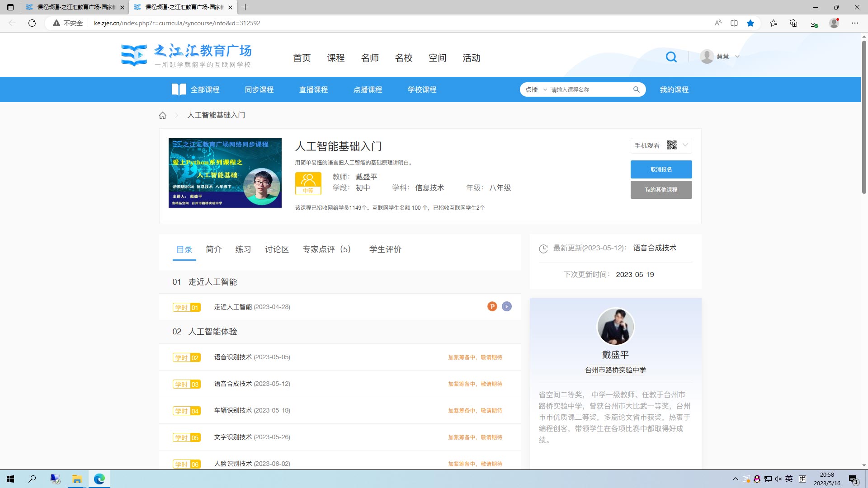868x488 pixels.
Task: Play lesson 01 video icon
Action: point(507,306)
